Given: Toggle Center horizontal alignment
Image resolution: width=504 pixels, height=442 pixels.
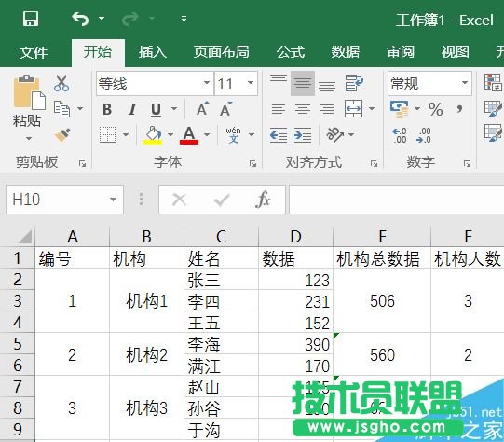Looking at the screenshot, I should (303, 109).
